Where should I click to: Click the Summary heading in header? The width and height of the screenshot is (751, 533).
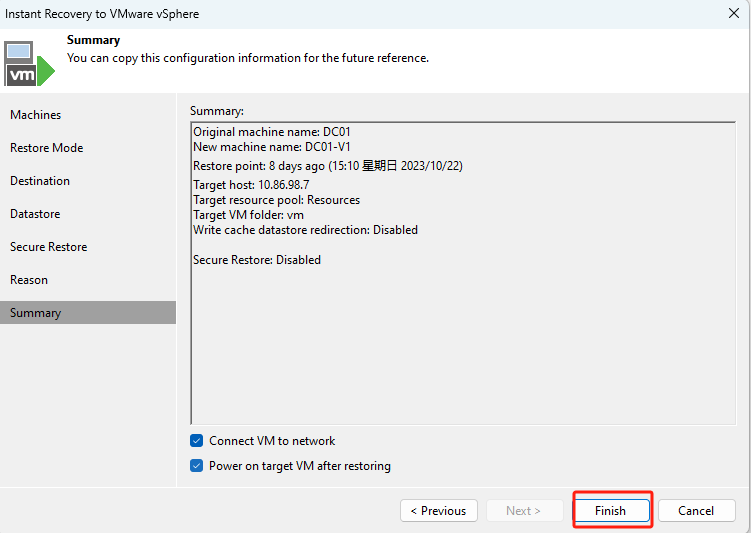[x=93, y=40]
